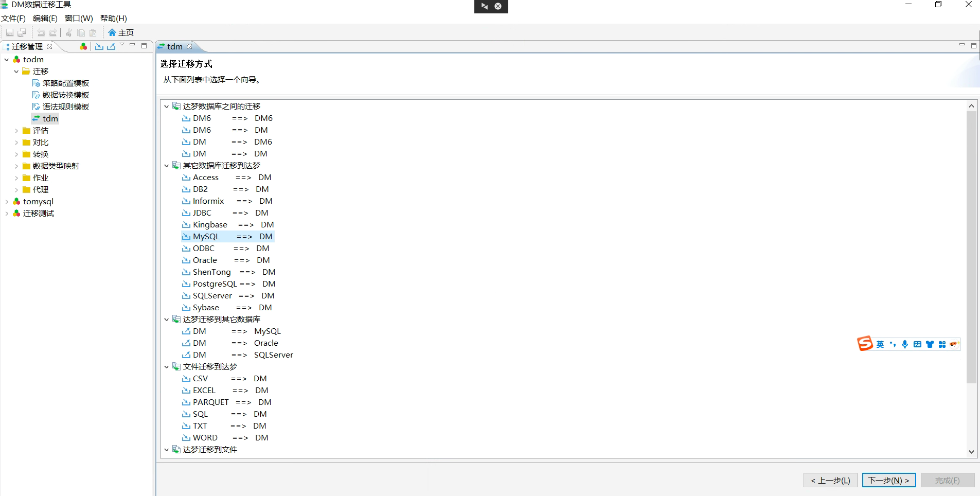Open the 窗口(W) menu
The width and height of the screenshot is (980, 496).
(x=79, y=19)
